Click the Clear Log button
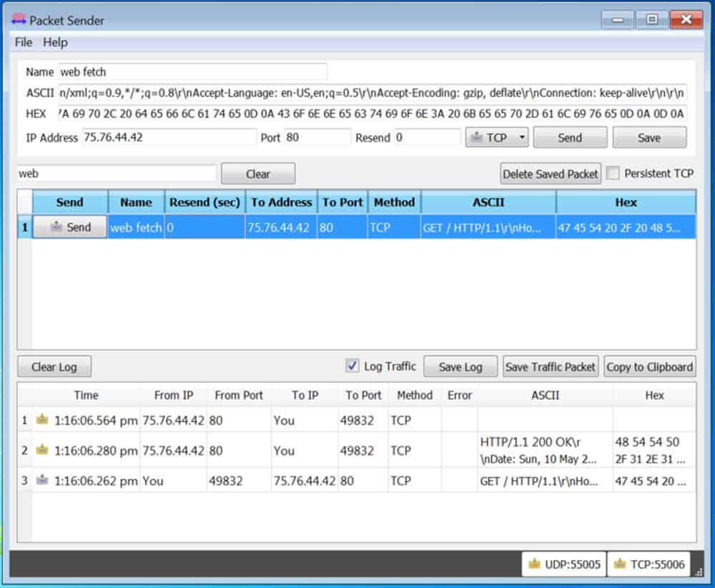The image size is (715, 588). click(54, 367)
